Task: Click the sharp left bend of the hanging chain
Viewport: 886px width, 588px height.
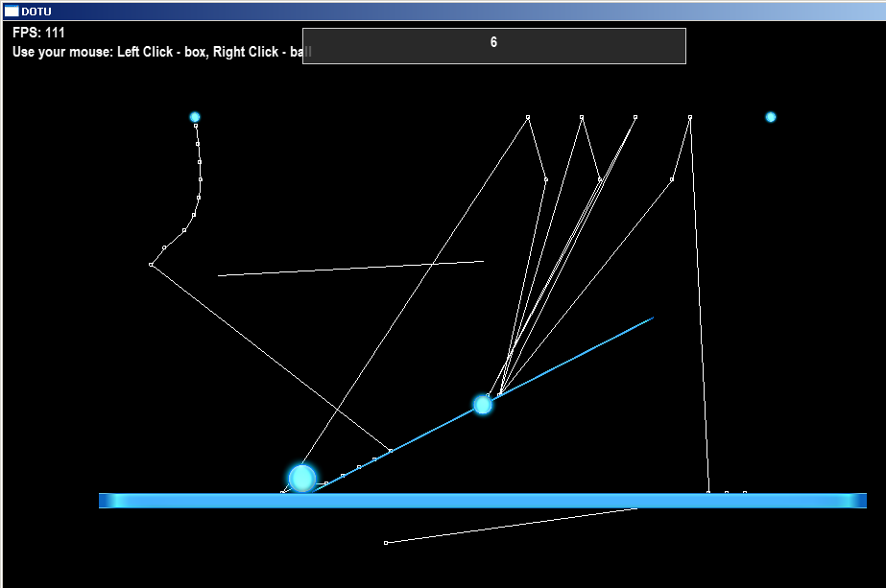Action: [151, 265]
